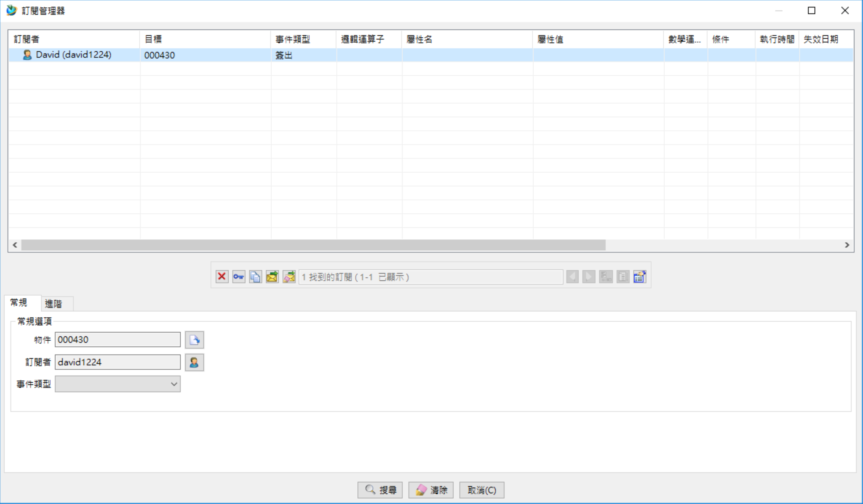The width and height of the screenshot is (863, 504).
Task: Click the 訂閱者 input field
Action: [118, 362]
